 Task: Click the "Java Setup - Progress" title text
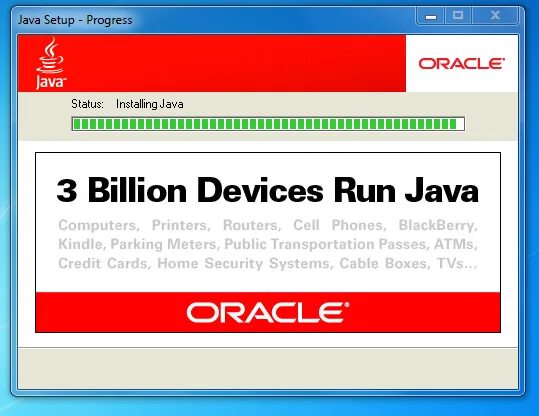[75, 20]
